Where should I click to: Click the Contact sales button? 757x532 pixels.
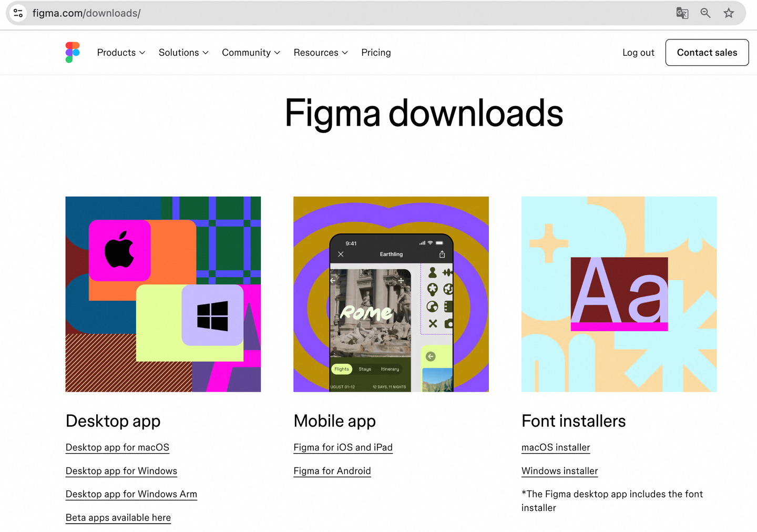point(707,53)
